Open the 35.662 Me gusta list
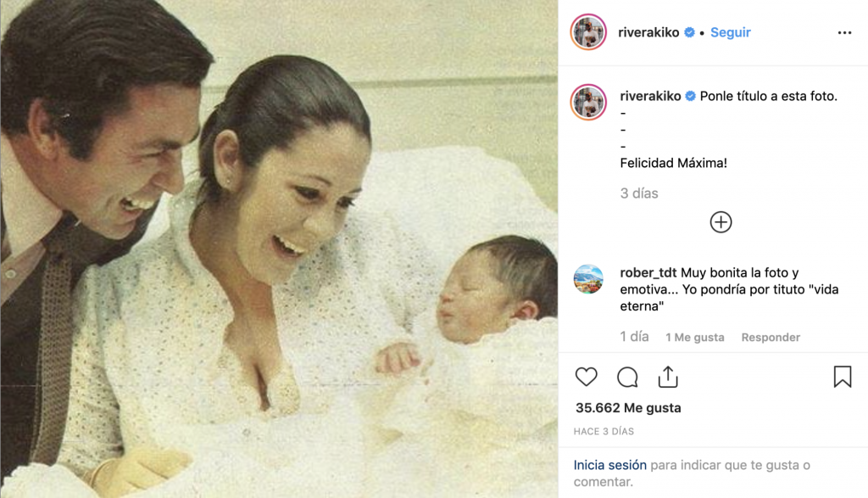This screenshot has height=498, width=868. [628, 408]
